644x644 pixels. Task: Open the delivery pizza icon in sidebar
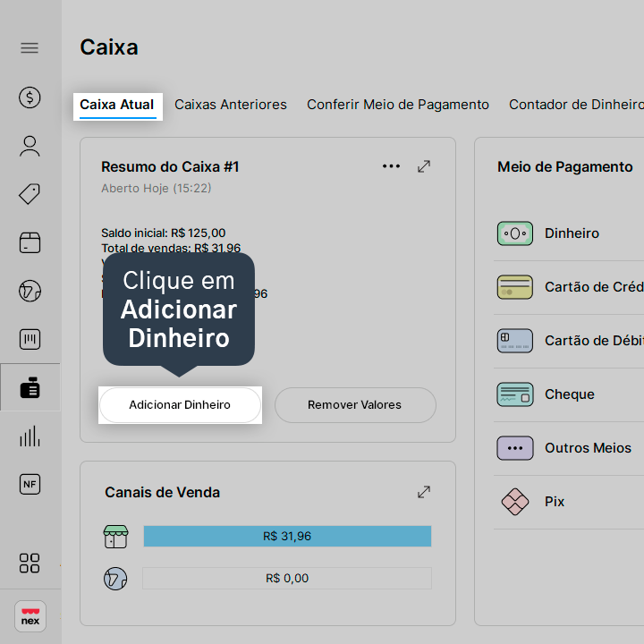pos(30,291)
